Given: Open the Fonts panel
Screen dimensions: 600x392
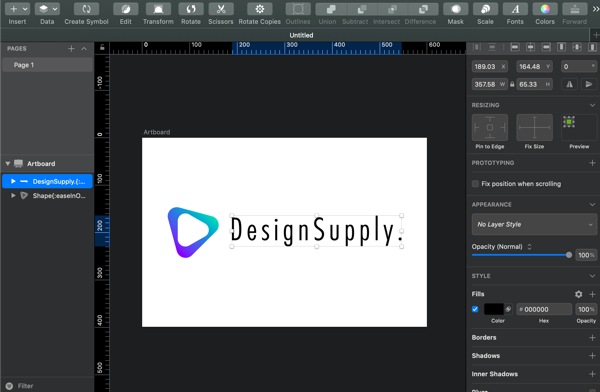Looking at the screenshot, I should pos(515,9).
